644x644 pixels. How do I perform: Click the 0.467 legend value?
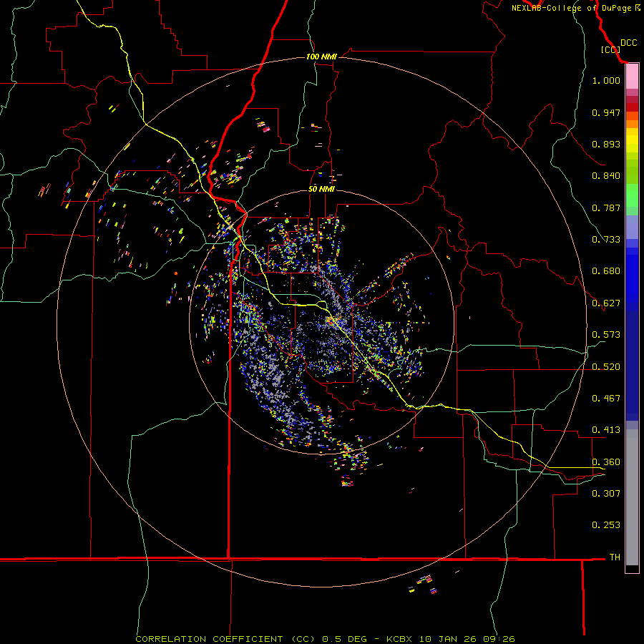(x=606, y=399)
